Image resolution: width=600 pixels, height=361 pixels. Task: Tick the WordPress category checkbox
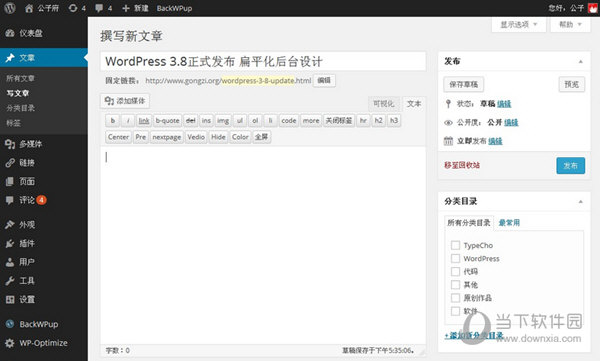click(455, 258)
